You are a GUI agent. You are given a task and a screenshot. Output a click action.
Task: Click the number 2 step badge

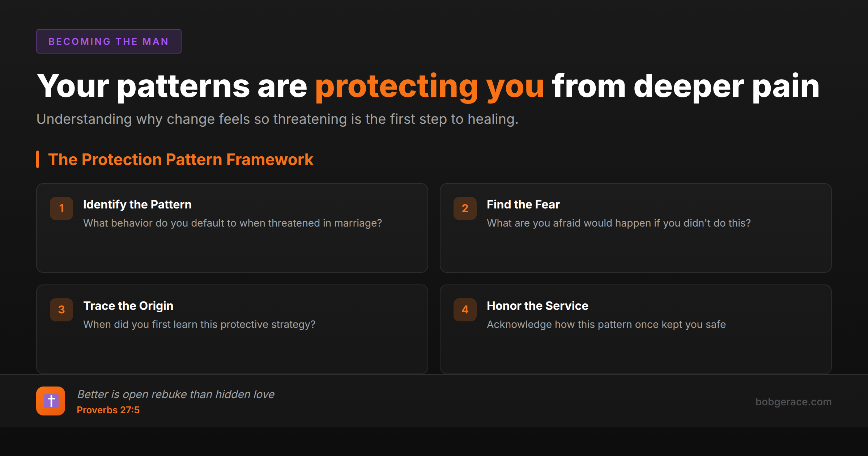pos(465,208)
